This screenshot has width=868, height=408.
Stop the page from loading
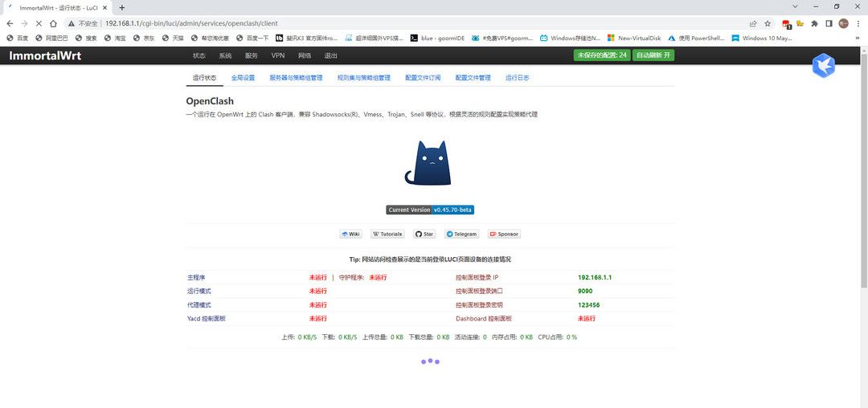tap(39, 23)
